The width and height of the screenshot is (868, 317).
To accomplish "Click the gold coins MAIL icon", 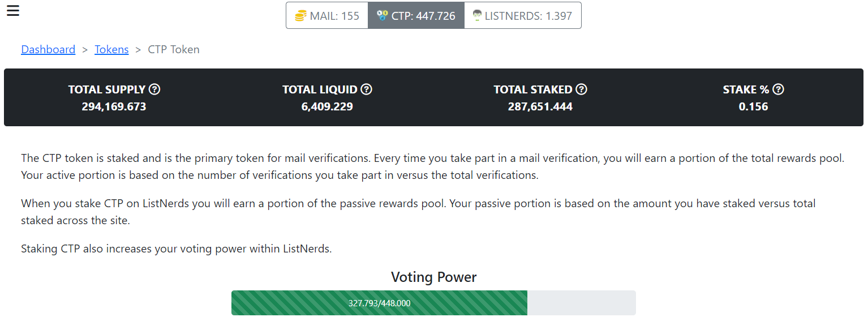I will click(x=301, y=16).
